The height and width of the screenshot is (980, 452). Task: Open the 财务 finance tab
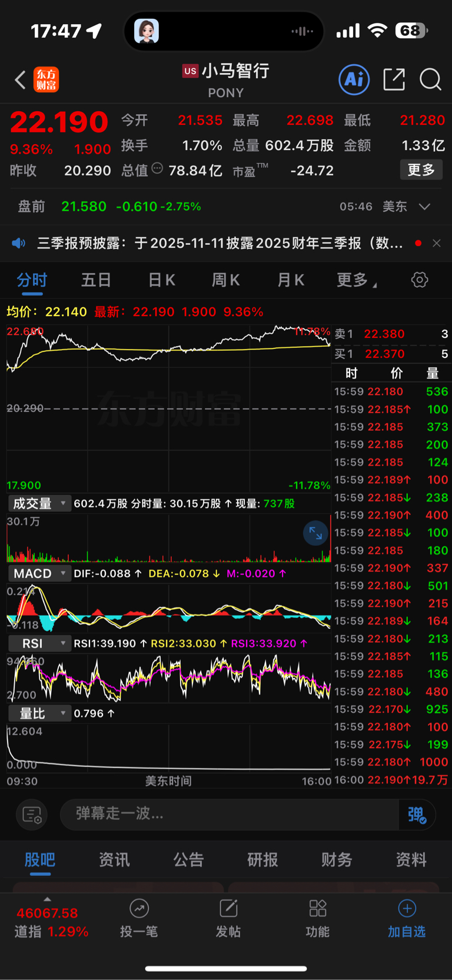coord(337,860)
